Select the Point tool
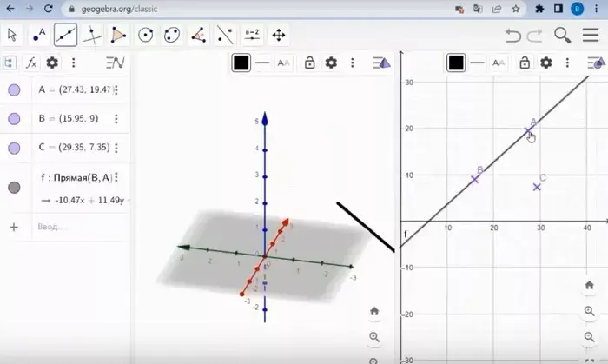 (x=39, y=36)
